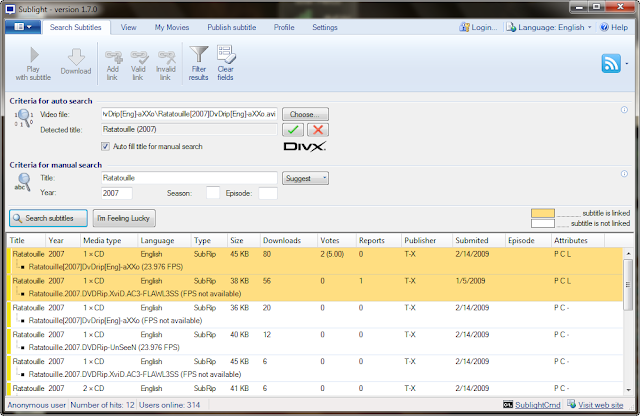
Task: Open the View tab
Action: pos(128,27)
